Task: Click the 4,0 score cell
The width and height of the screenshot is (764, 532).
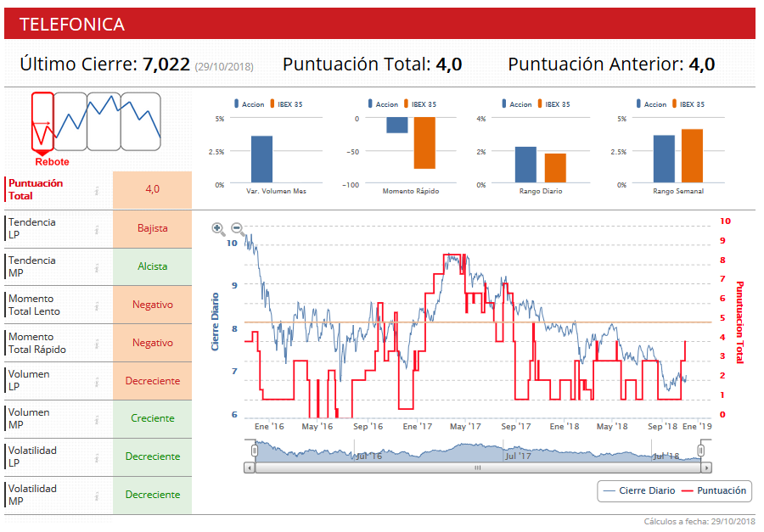Action: [153, 189]
